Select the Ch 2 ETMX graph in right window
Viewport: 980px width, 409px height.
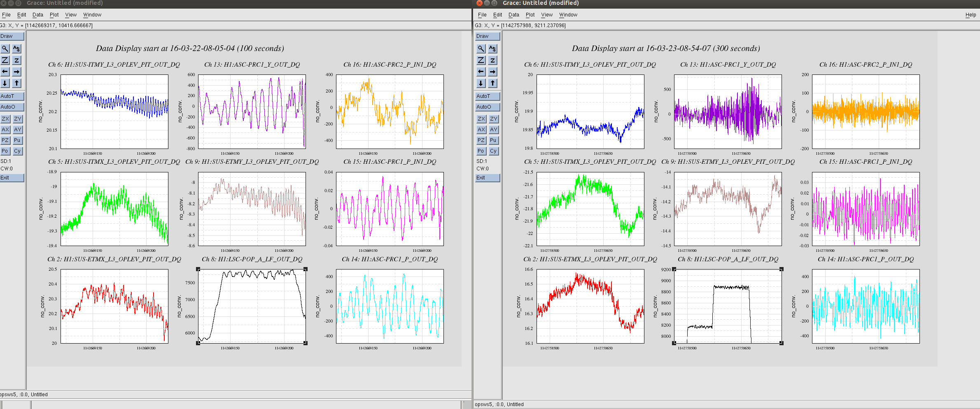[x=590, y=306]
